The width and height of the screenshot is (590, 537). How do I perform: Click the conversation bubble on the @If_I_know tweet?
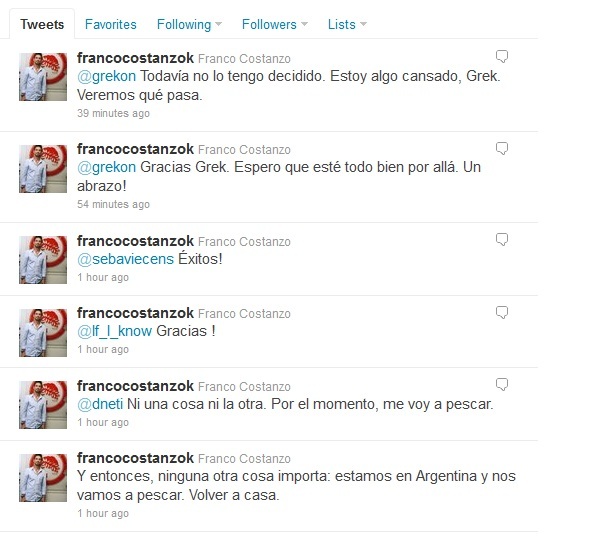tap(502, 312)
